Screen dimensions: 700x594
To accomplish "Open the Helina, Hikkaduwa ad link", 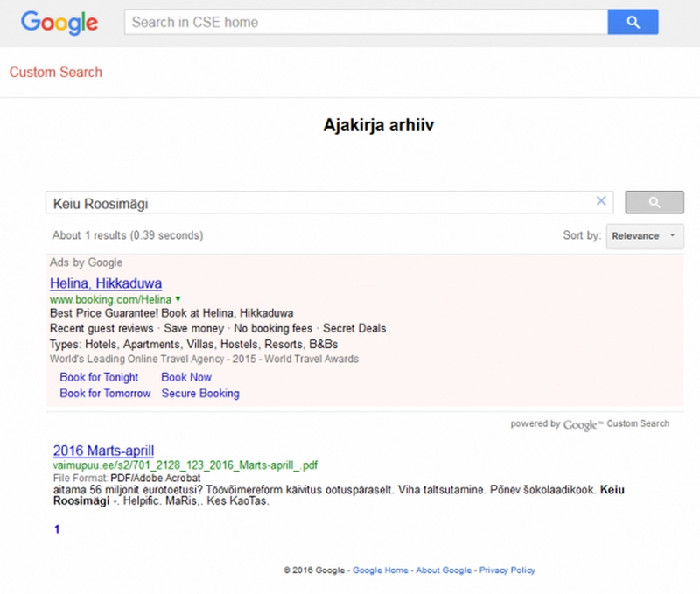I will pos(106,283).
